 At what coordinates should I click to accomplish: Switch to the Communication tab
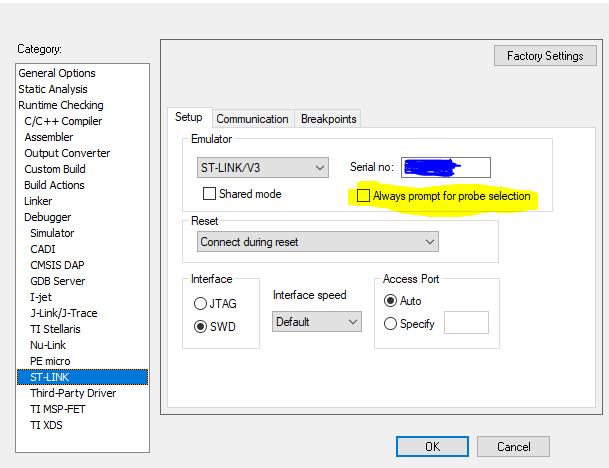(252, 119)
